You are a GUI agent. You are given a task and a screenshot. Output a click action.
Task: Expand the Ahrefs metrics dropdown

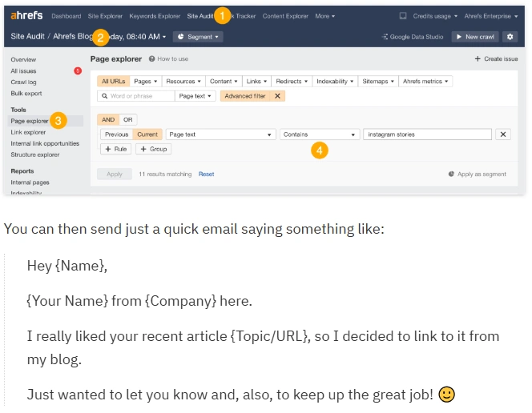425,82
